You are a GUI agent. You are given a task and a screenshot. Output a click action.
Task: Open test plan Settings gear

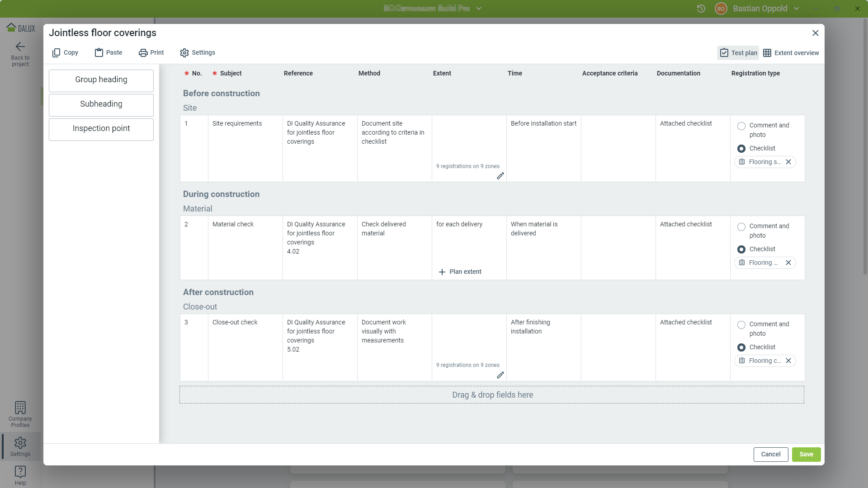tap(184, 53)
